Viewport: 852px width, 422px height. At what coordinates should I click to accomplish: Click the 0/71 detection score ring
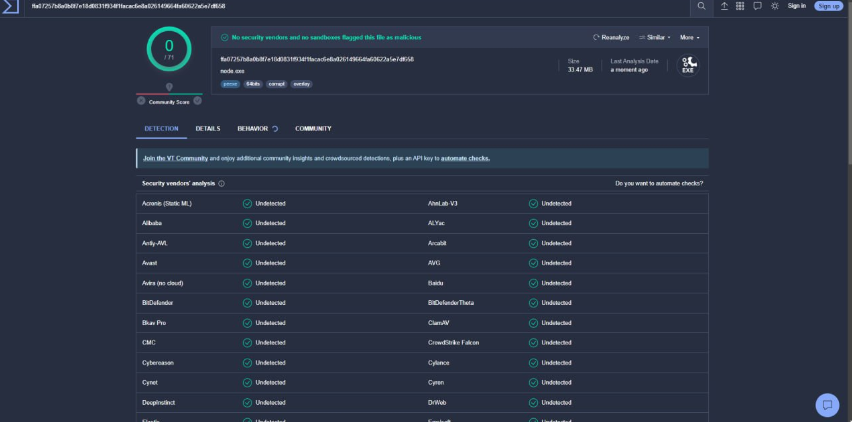(x=169, y=49)
